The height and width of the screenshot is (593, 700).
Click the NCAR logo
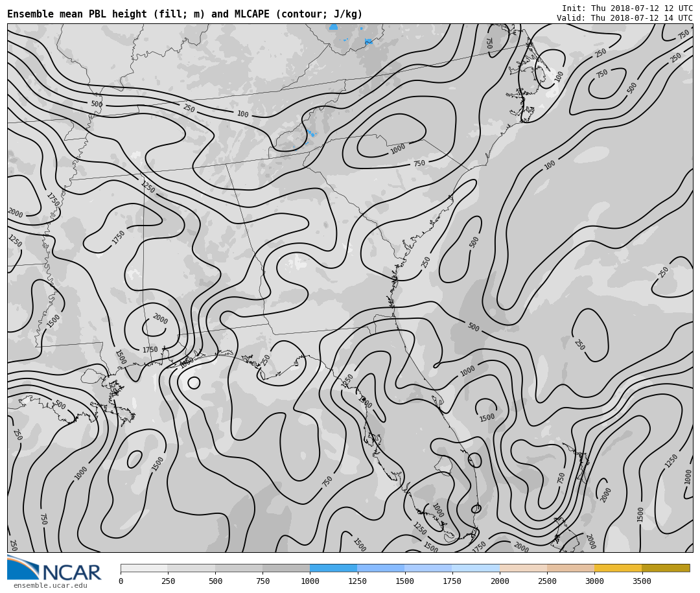[x=54, y=568]
